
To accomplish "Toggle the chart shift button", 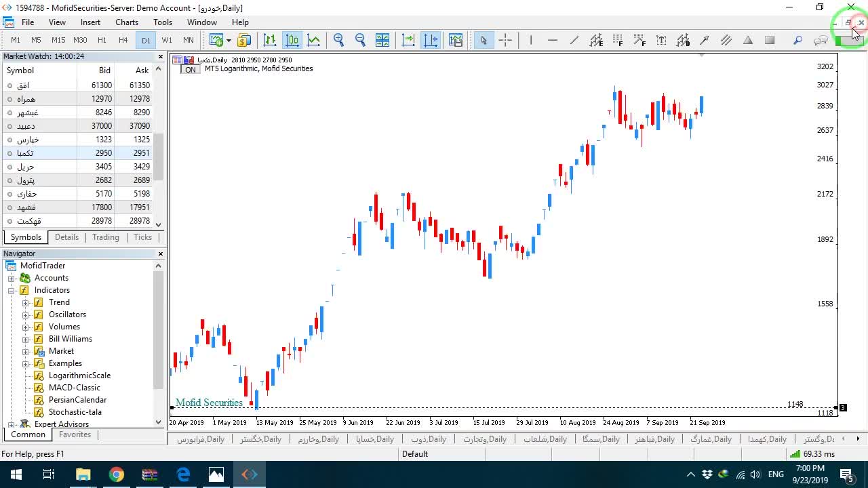I will [x=431, y=40].
